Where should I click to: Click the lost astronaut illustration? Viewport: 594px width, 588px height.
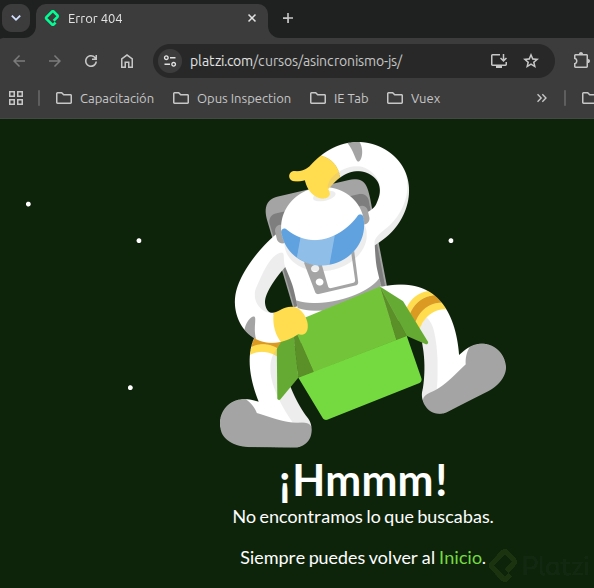point(363,295)
